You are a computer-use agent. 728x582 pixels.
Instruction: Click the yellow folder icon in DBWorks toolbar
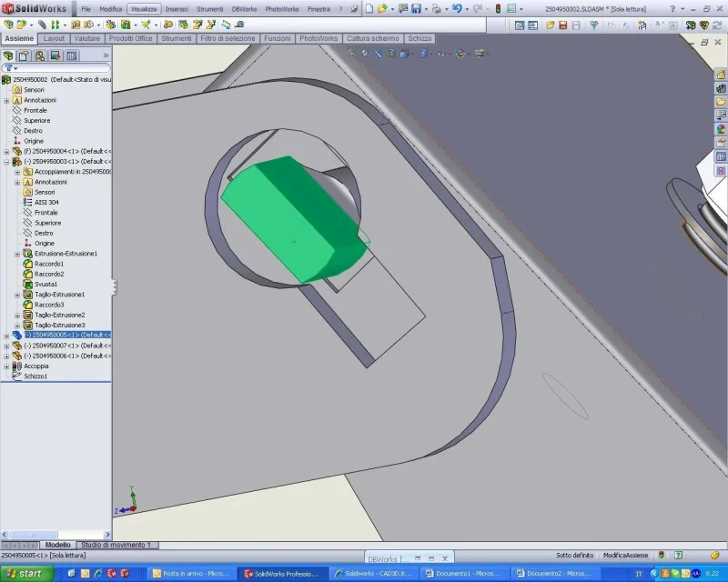pyautogui.click(x=551, y=25)
